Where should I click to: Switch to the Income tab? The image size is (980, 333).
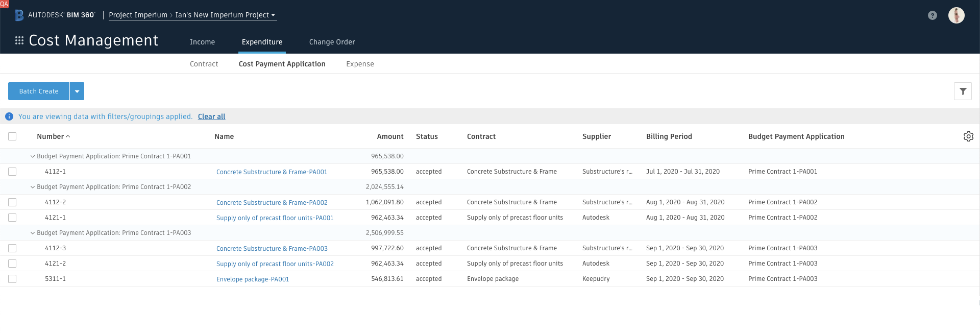pos(202,42)
